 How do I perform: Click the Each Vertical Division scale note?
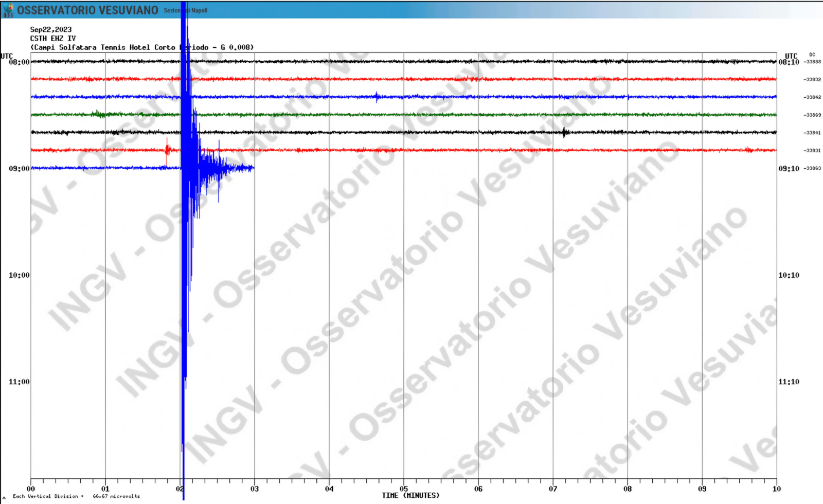click(48, 496)
